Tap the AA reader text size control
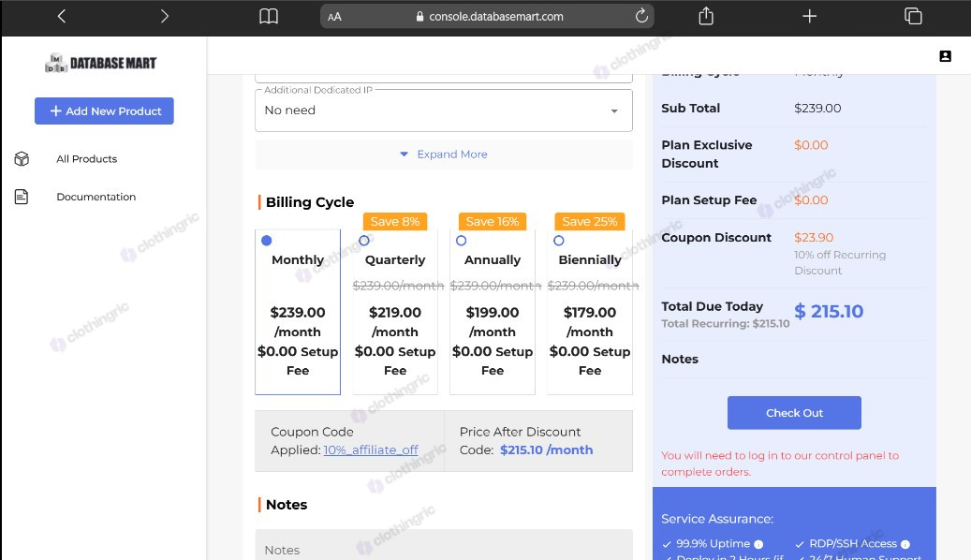The height and width of the screenshot is (560, 971). pos(334,17)
